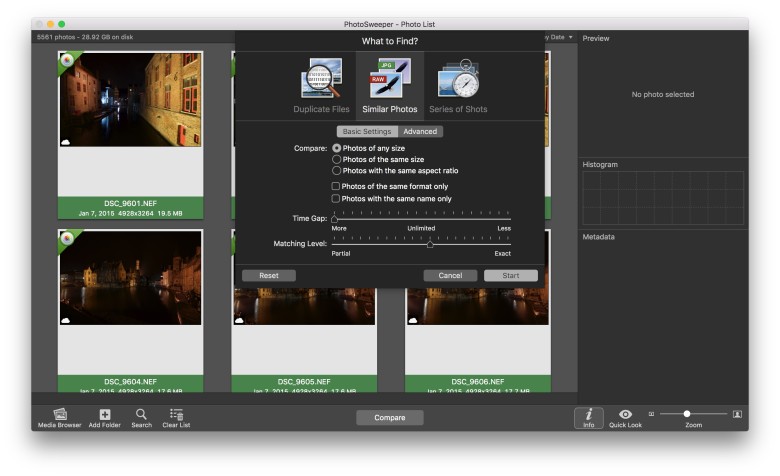Click the Photos library badge on DSC_9604.NEF
Screen dimensions: 780x476
[67, 238]
